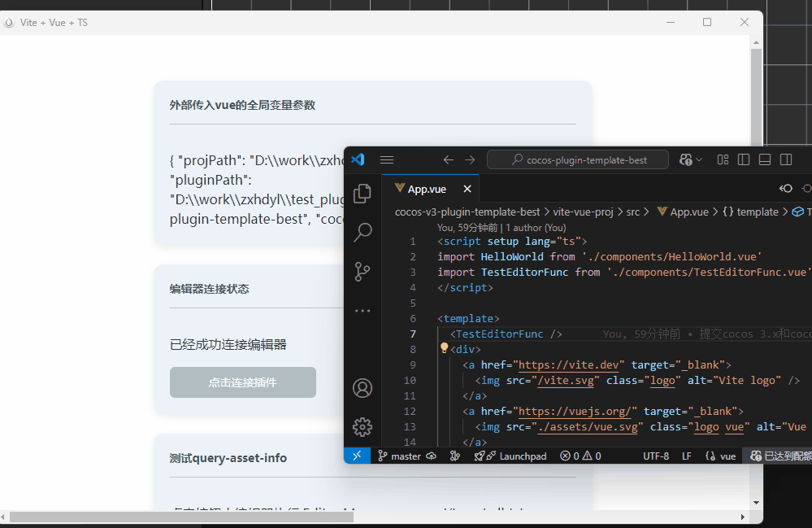Viewport: 812px width, 528px height.
Task: Click the Go Back arrow in title bar
Action: (449, 160)
